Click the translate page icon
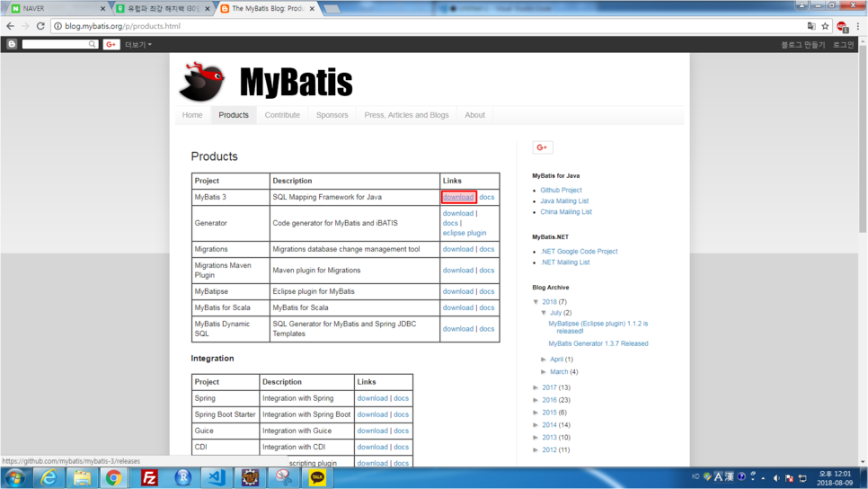Image resolution: width=868 pixels, height=489 pixels. 811,26
